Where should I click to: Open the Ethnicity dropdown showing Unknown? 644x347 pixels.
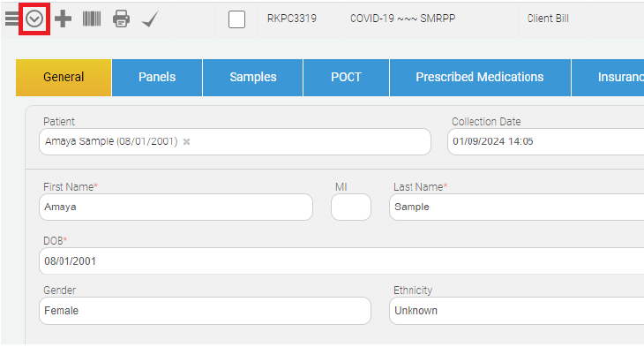coord(517,311)
